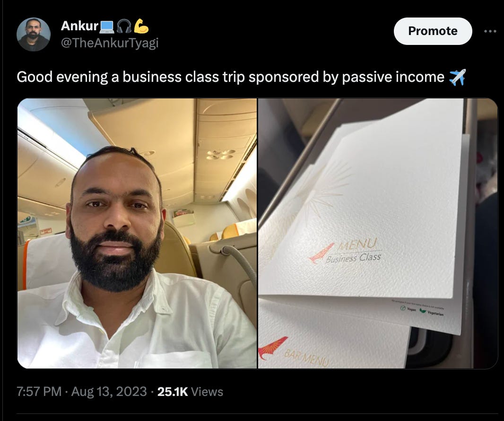This screenshot has height=421, width=504.
Task: Click the Vegetarian icon on menu
Action: (423, 311)
